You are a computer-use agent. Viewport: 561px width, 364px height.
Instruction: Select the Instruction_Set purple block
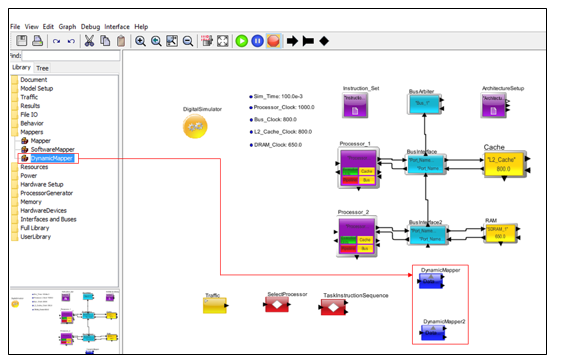(355, 105)
